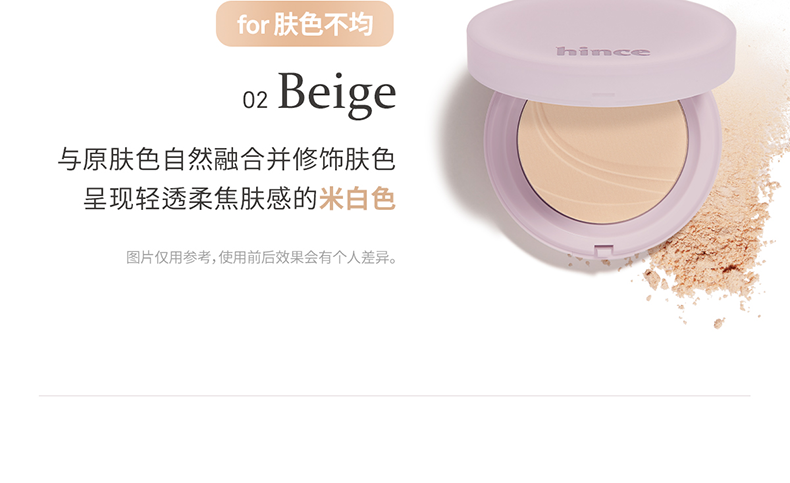Click the gray disclaimer "图片仅用参考" text
The height and width of the screenshot is (483, 790).
click(x=168, y=257)
